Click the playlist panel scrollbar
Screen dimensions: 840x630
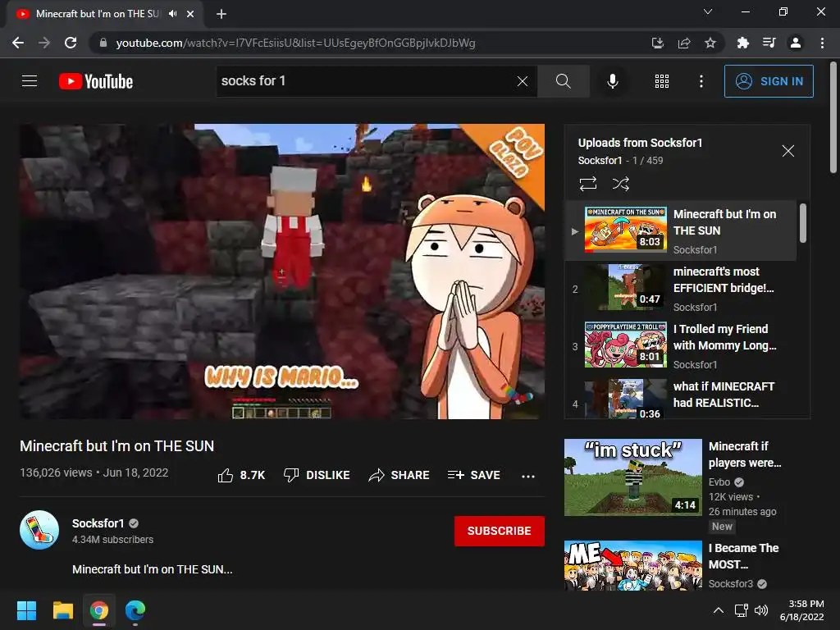coord(802,223)
